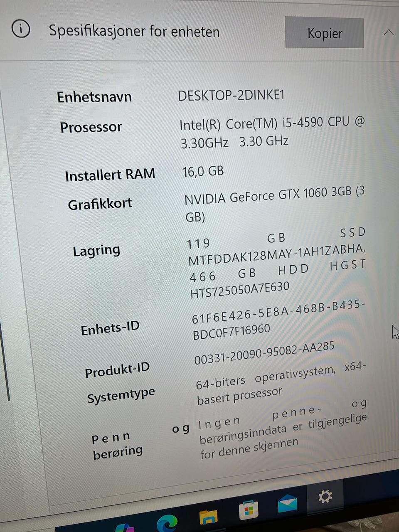Screen dimensions: 399x532
Task: Collapse the Spesifikasjoner for enheten section
Action: (x=389, y=32)
